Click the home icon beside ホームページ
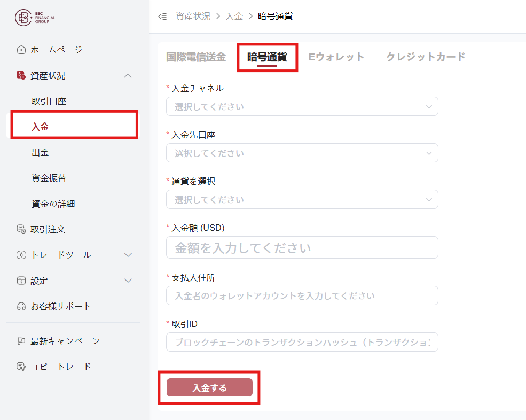The height and width of the screenshot is (420, 526). pyautogui.click(x=21, y=50)
